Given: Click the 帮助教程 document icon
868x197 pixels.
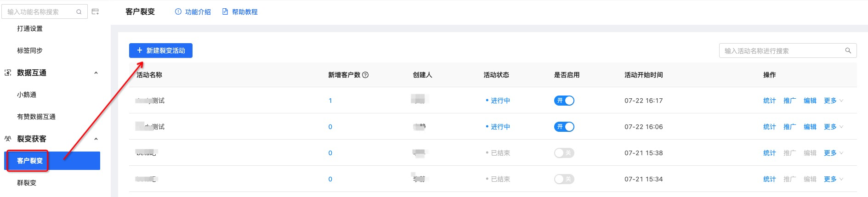Looking at the screenshot, I should (x=225, y=12).
